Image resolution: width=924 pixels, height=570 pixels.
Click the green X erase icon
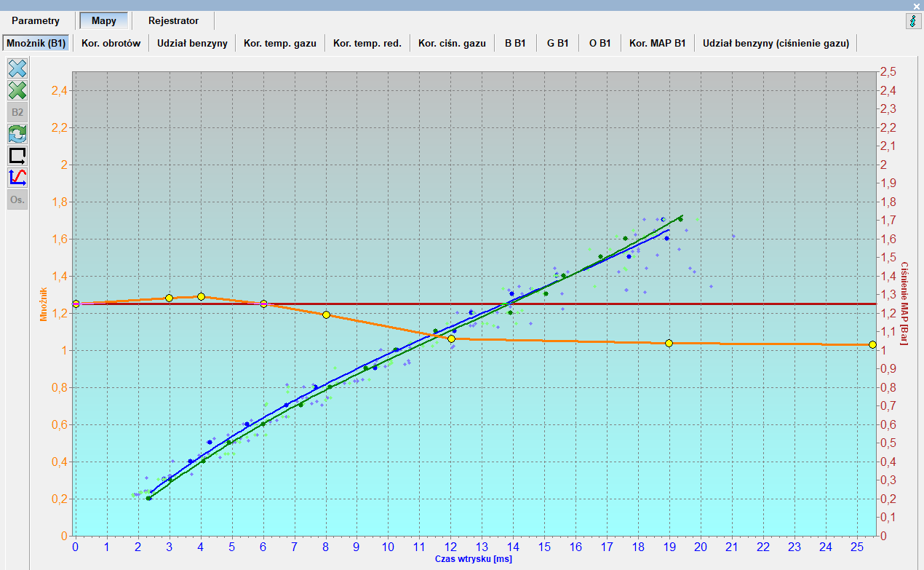click(17, 91)
